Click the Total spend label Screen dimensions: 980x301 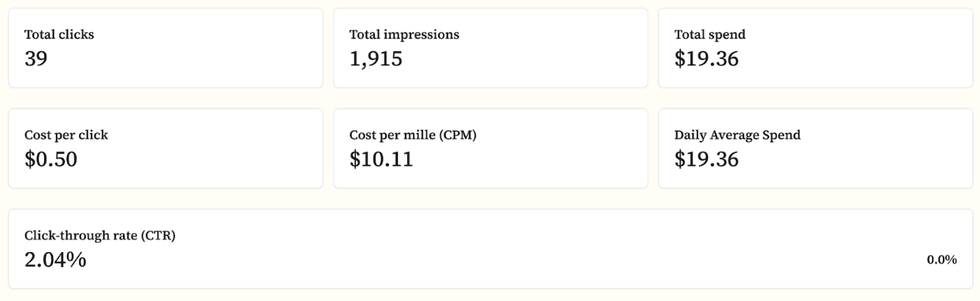point(709,35)
